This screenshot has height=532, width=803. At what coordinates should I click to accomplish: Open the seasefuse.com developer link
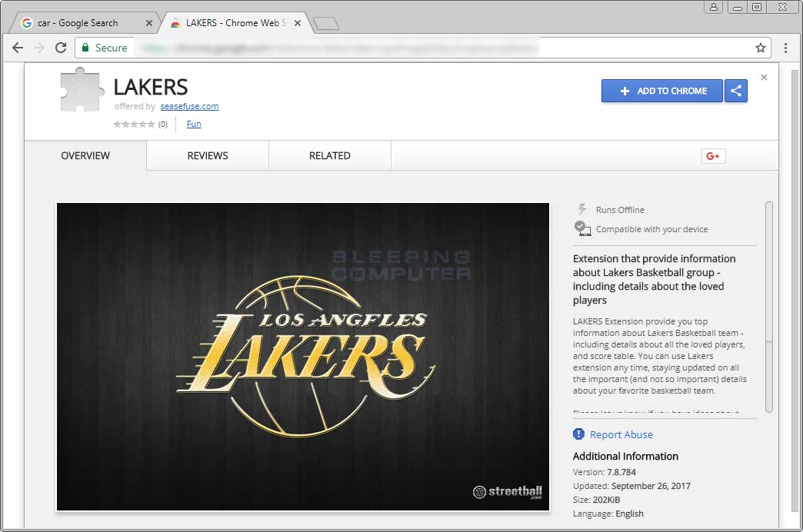click(189, 106)
